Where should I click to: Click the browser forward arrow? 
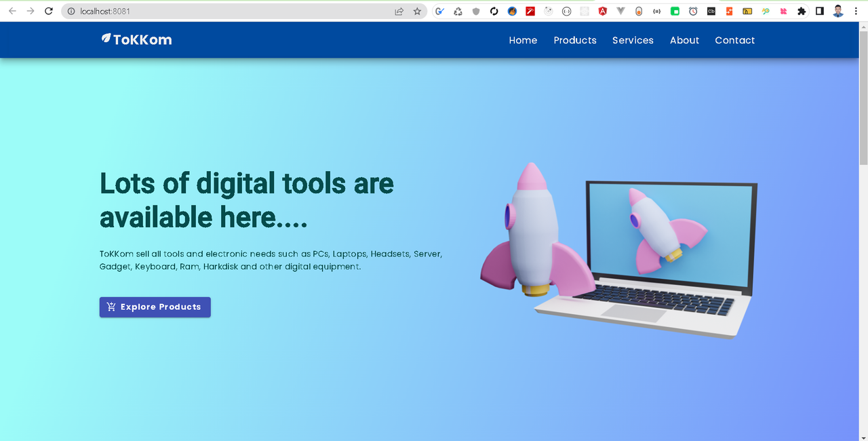click(x=30, y=11)
